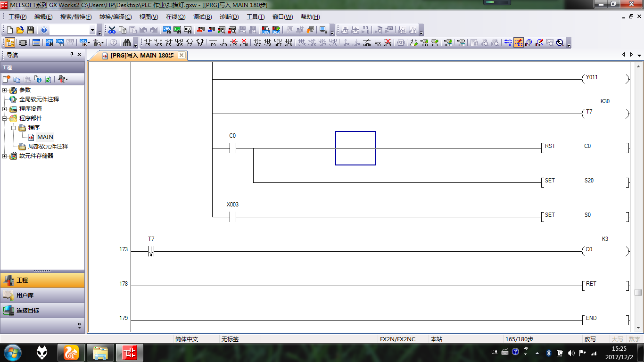644x362 pixels.
Task: Click the Save project floppy disk icon
Action: 30,30
